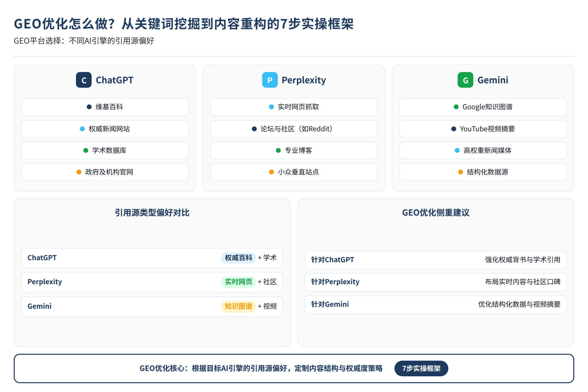The height and width of the screenshot is (392, 588).
Task: Click the 针对Perplexity label
Action: 335,282
